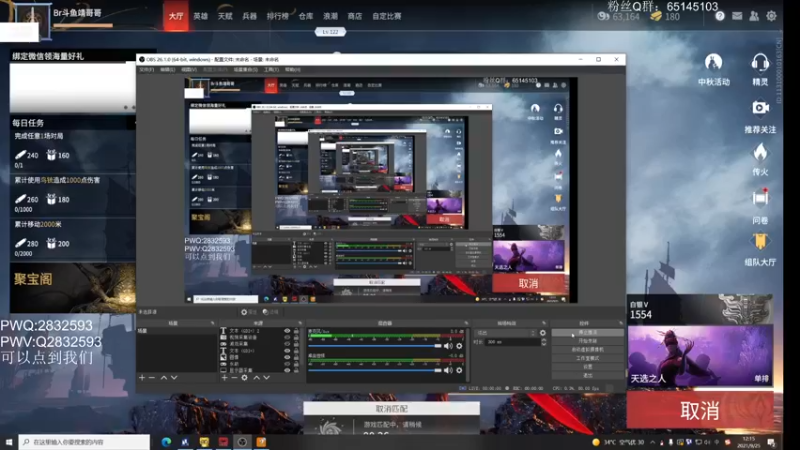Click the Windows taskbar search box
This screenshot has width=800, height=450.
point(84,442)
